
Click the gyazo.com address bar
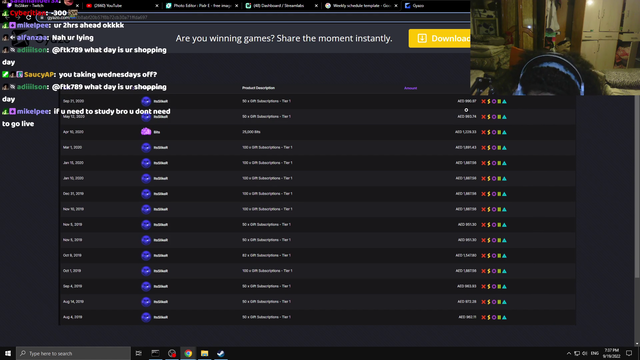(x=253, y=18)
